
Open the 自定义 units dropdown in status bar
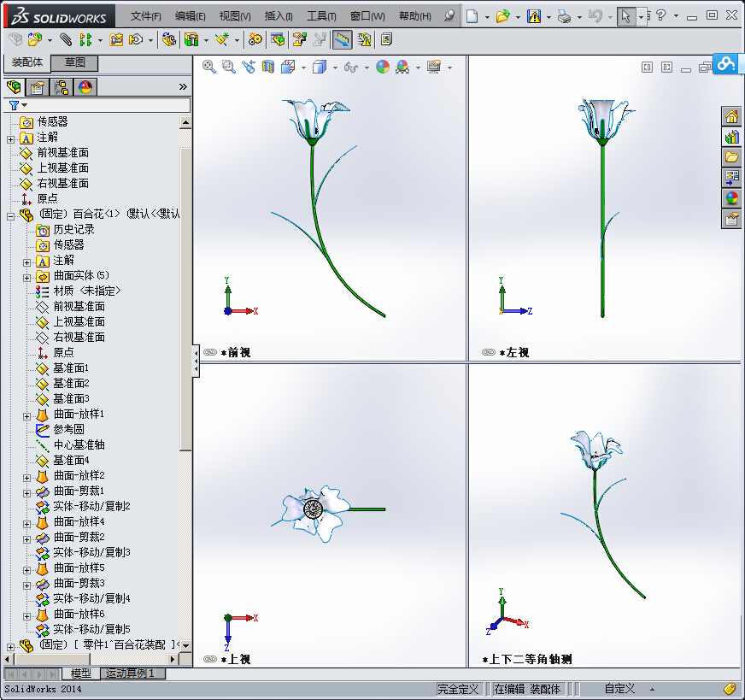point(652,689)
